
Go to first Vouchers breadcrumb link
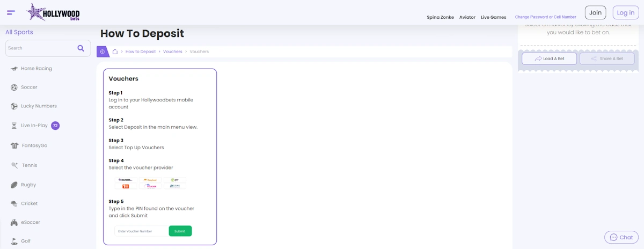tap(173, 52)
